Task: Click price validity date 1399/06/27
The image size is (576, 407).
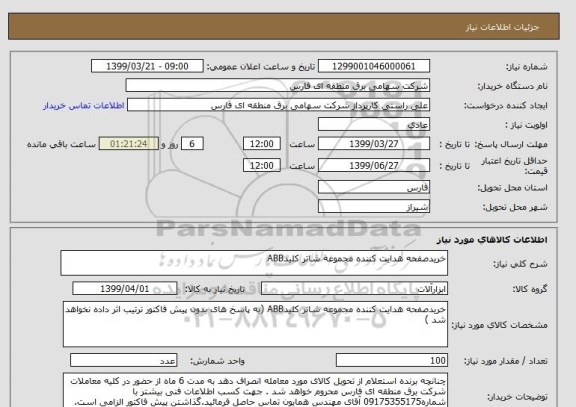Action: [374, 165]
